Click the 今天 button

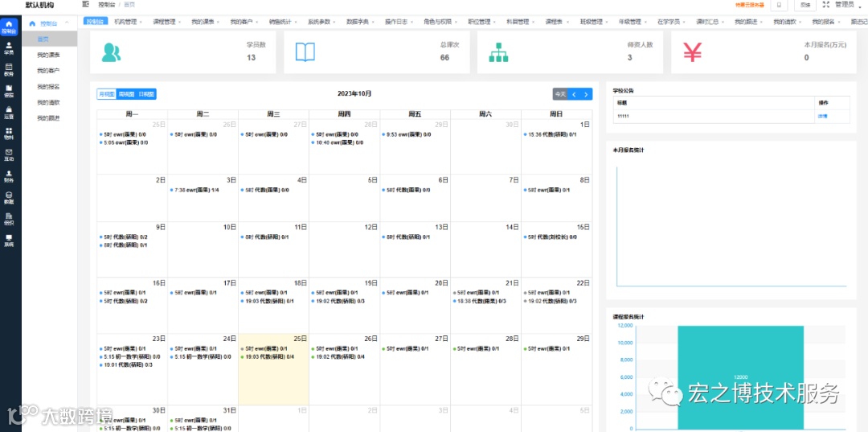[x=560, y=94]
